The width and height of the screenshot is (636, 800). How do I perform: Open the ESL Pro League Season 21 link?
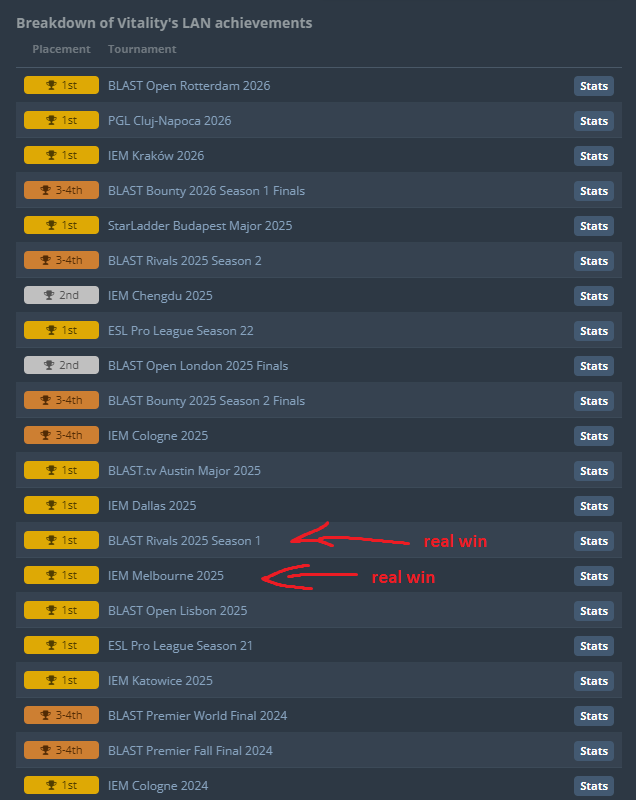180,646
